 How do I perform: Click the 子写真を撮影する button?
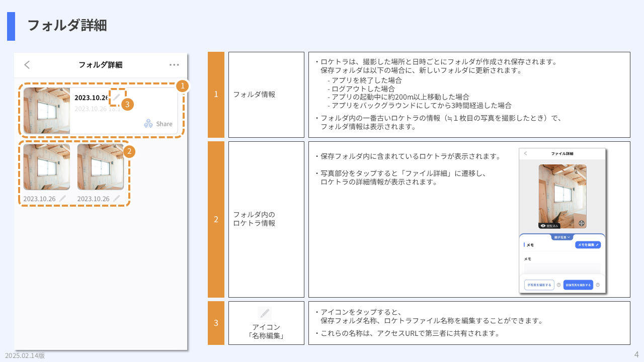pyautogui.click(x=539, y=285)
